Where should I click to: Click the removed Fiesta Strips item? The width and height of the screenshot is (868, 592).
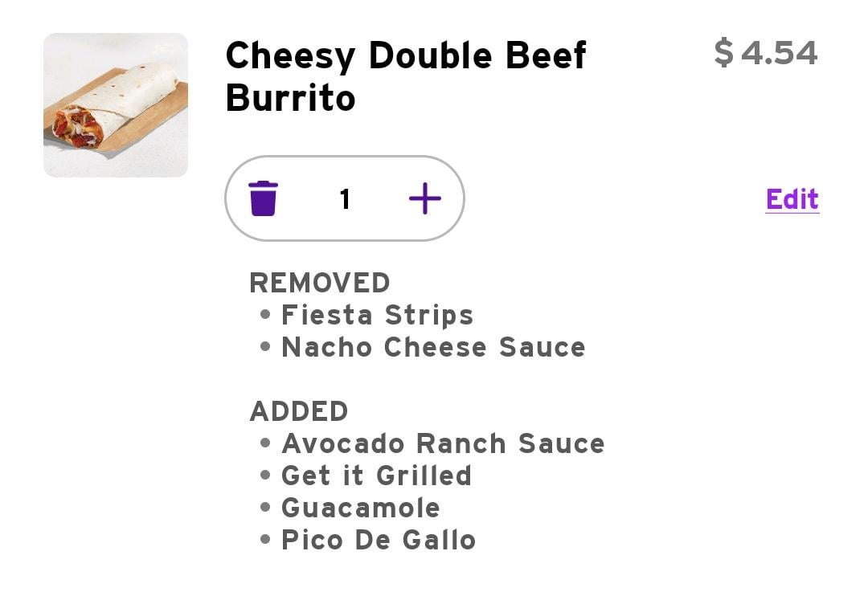(378, 315)
